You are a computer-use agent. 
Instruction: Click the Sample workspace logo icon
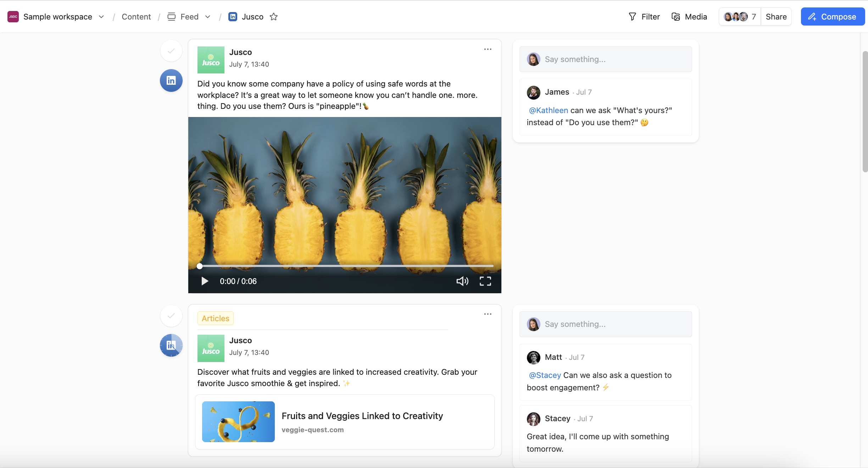point(13,17)
